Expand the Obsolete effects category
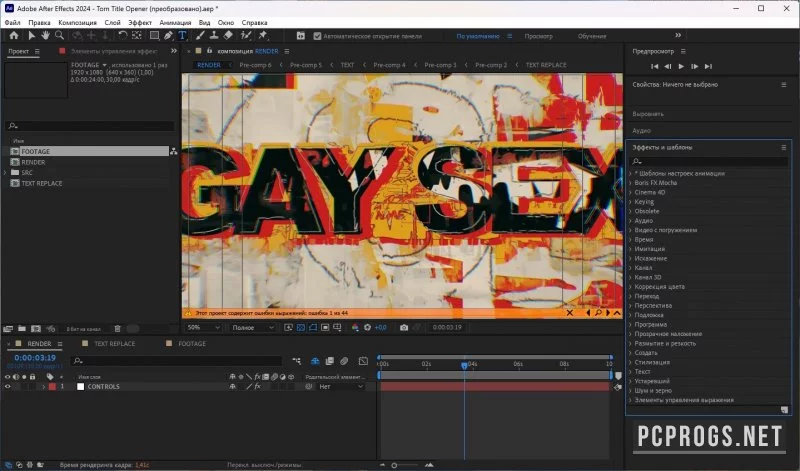 click(630, 211)
